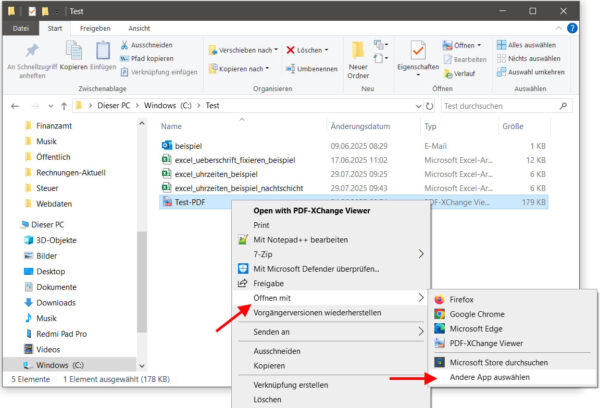The width and height of the screenshot is (600, 408).
Task: Collapse the ribbon with the chevron
Action: 558,28
